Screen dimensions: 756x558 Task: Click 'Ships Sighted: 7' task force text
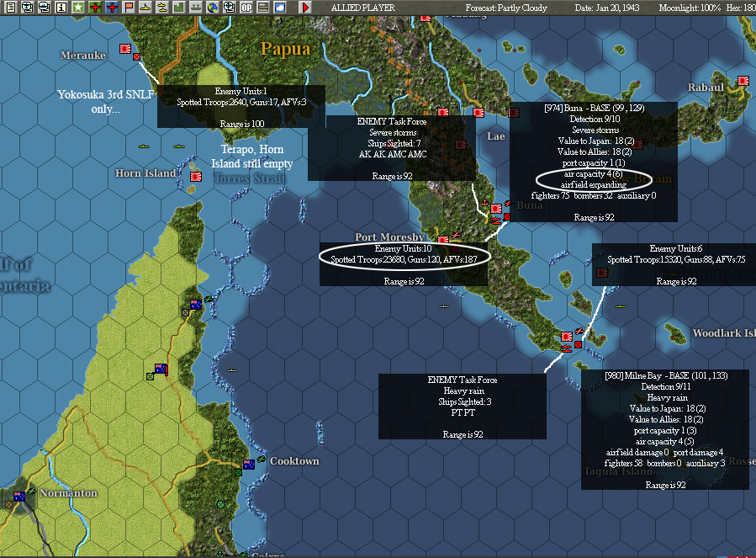[x=394, y=143]
